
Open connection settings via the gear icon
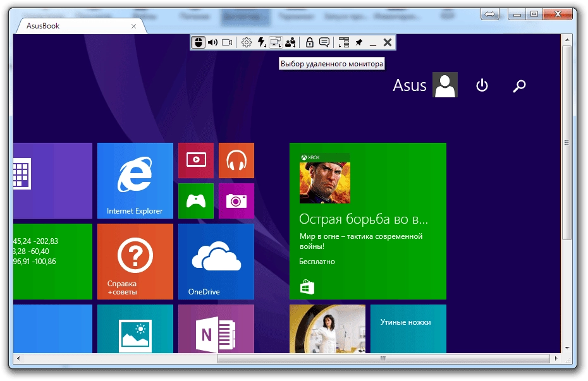(247, 42)
